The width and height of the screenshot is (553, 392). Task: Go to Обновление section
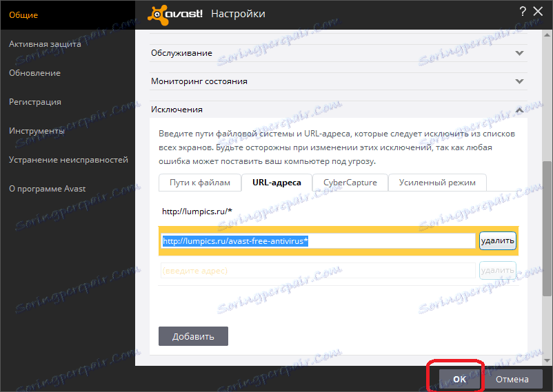pyautogui.click(x=34, y=73)
